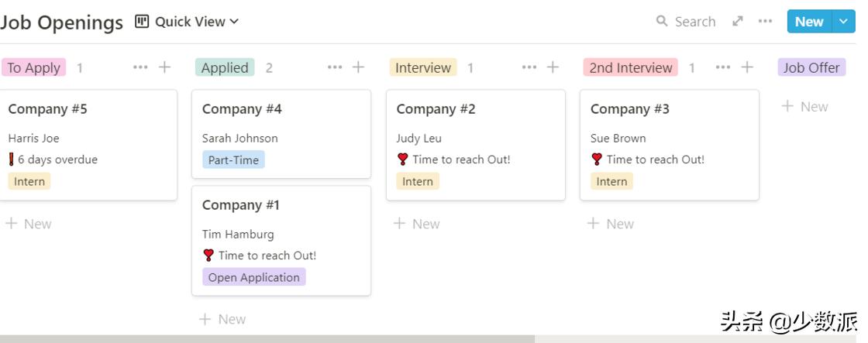Click the board icon beside Quick View

[142, 22]
